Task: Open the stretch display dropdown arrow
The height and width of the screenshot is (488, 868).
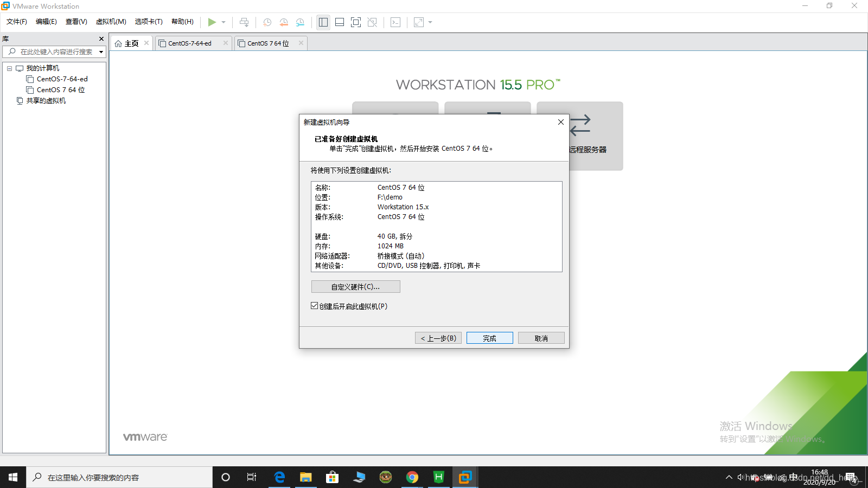Action: [x=430, y=22]
